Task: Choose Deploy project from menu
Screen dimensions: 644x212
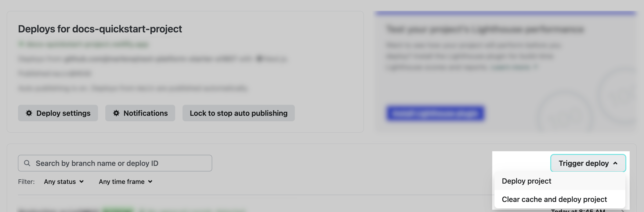Action: pos(560,181)
